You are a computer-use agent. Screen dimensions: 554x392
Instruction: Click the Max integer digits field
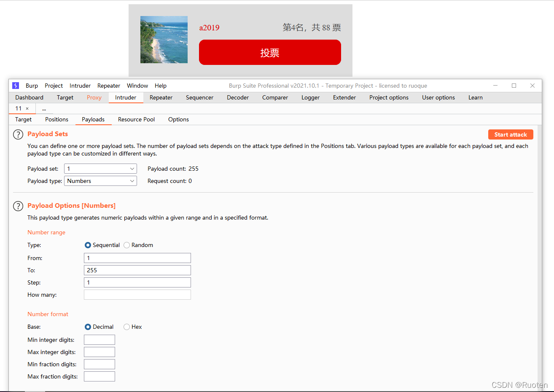tap(100, 352)
